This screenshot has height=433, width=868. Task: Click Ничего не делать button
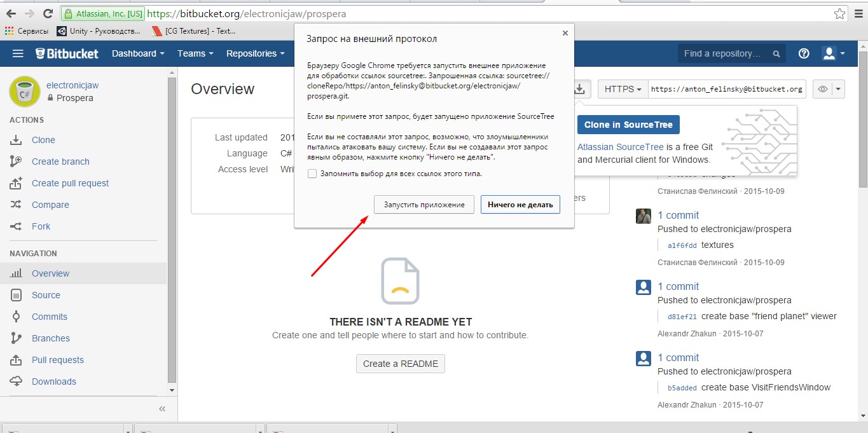[520, 205]
